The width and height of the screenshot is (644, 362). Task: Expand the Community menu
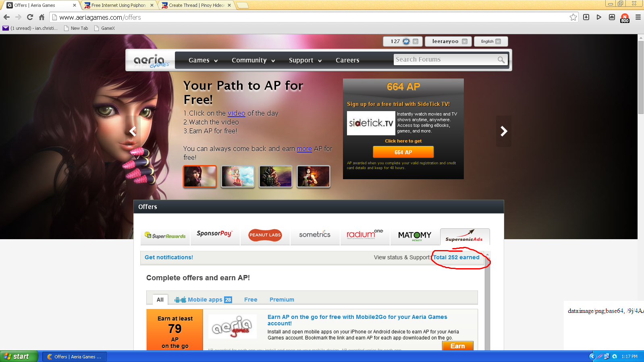pos(253,60)
